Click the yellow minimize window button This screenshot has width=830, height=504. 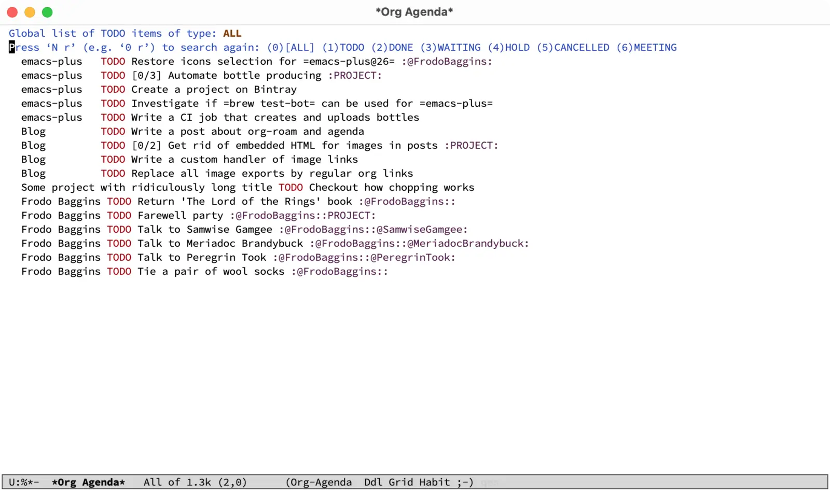[30, 12]
